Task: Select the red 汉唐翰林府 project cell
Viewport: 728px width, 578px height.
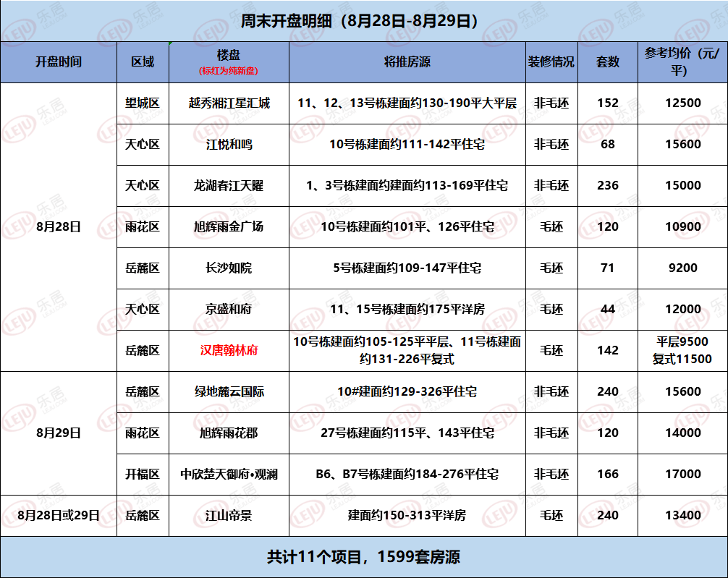Action: 229,351
